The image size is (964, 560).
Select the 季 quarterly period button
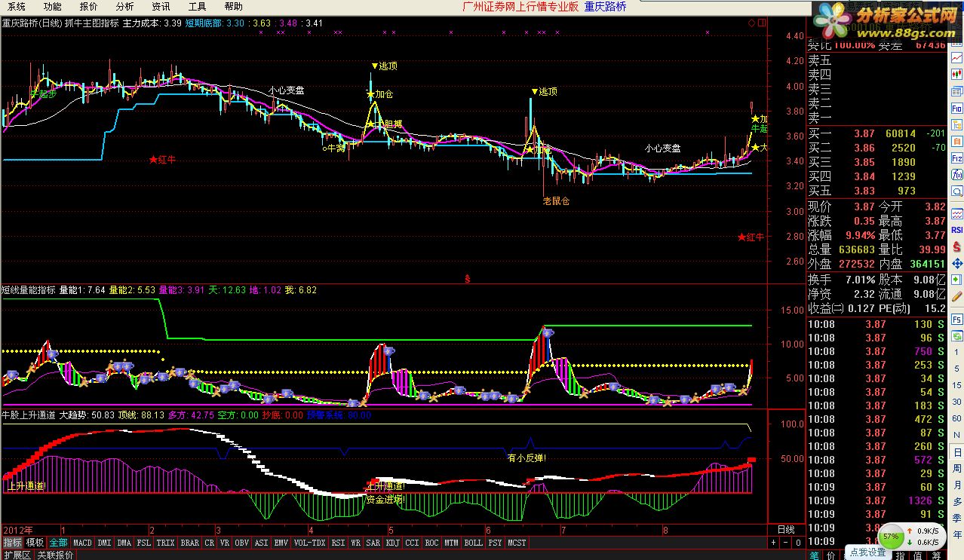click(x=957, y=518)
